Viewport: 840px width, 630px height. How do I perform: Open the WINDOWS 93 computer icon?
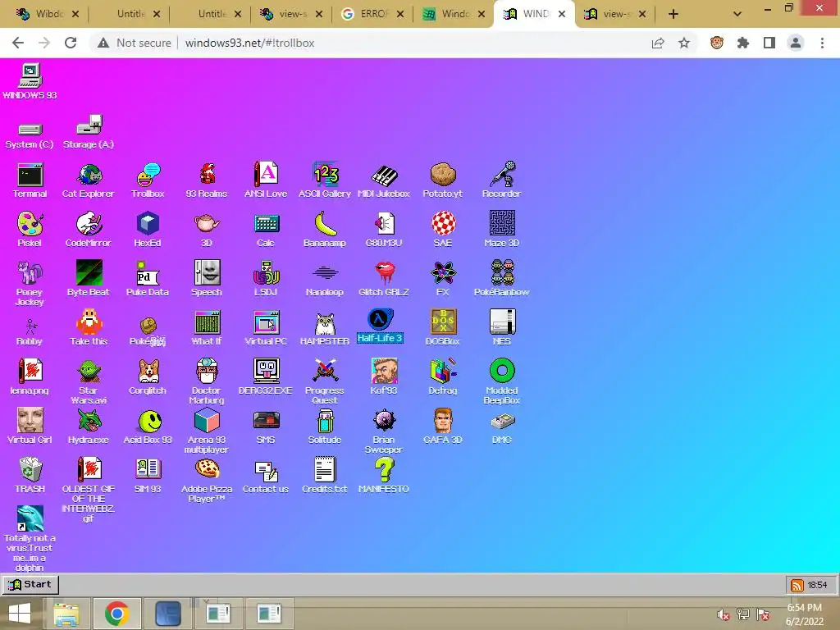[30, 81]
